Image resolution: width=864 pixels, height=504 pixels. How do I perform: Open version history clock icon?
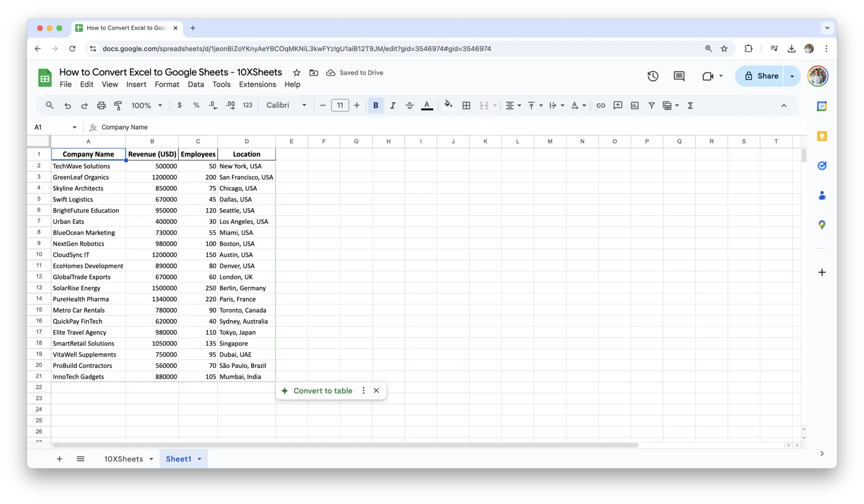tap(652, 76)
